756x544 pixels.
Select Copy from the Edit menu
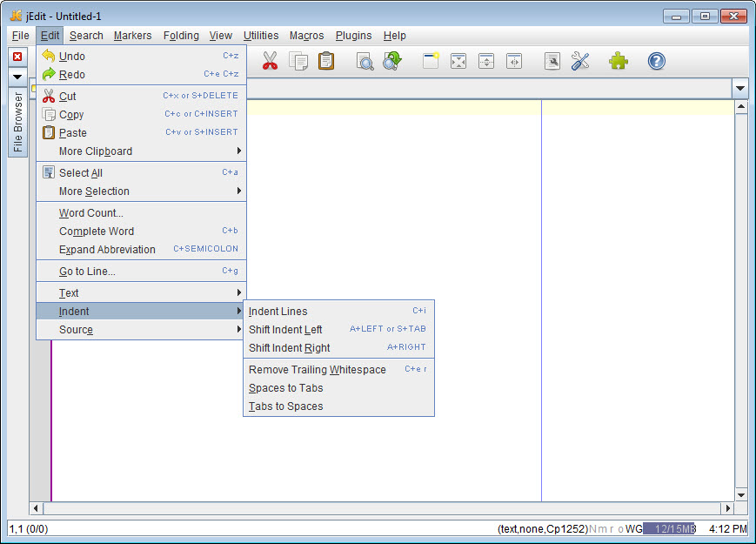(141, 115)
